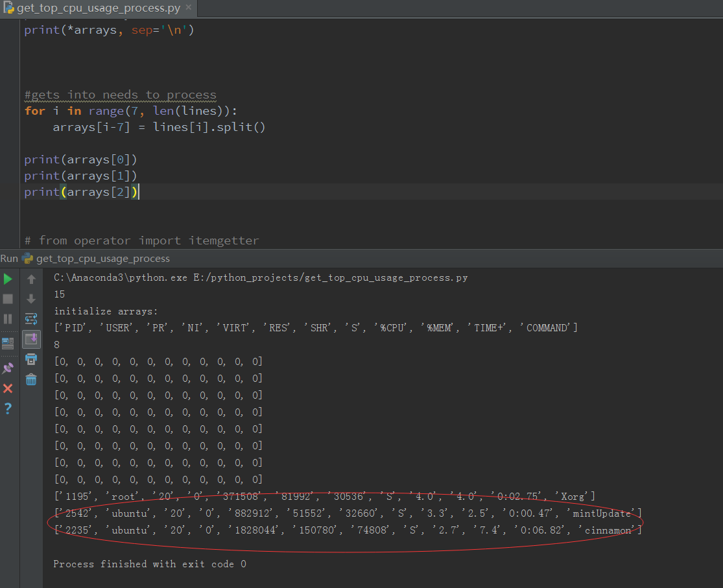Click the print(arrays[0]) line
The image size is (723, 588).
click(80, 159)
